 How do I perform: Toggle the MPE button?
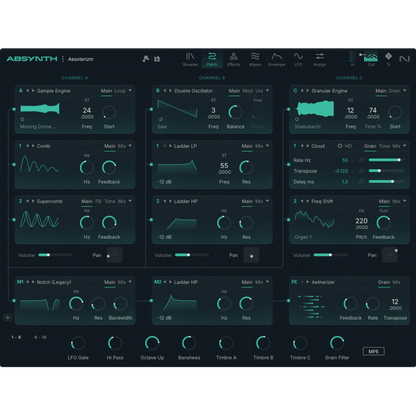[x=373, y=351]
